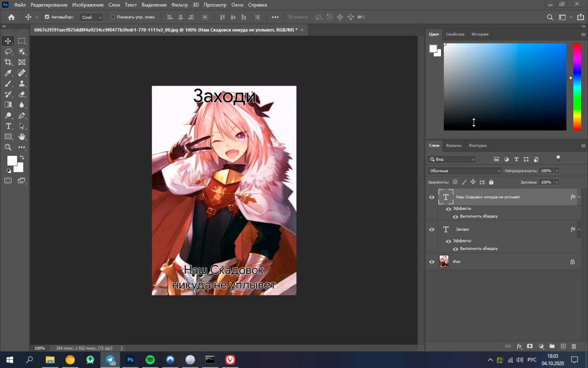Click the zoom level field showing 100%
This screenshot has width=588, height=368.
tap(40, 348)
